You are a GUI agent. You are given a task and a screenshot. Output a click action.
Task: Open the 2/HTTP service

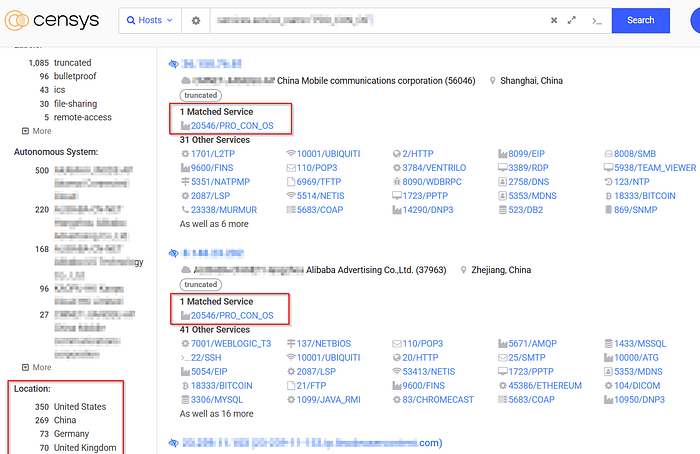point(418,154)
